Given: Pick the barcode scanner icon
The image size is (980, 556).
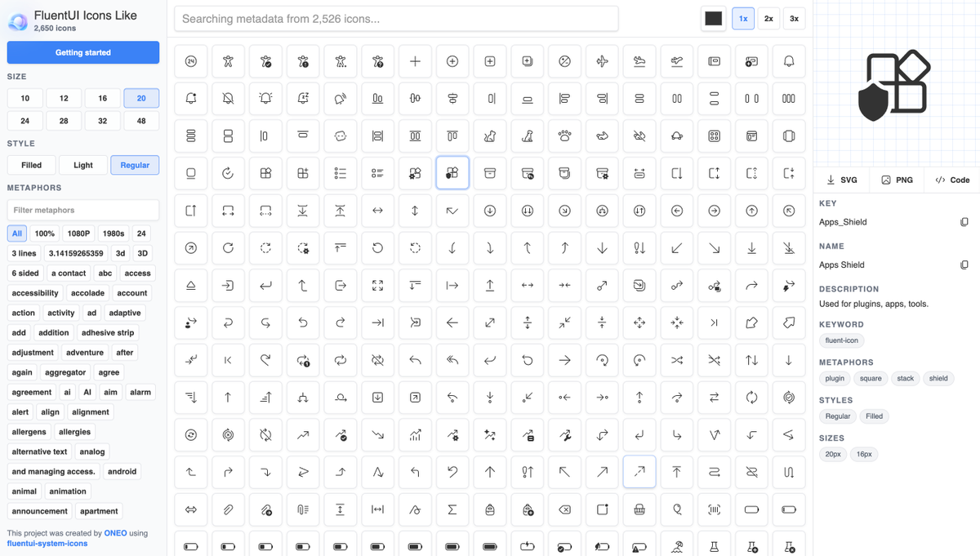Looking at the screenshot, I should [715, 509].
